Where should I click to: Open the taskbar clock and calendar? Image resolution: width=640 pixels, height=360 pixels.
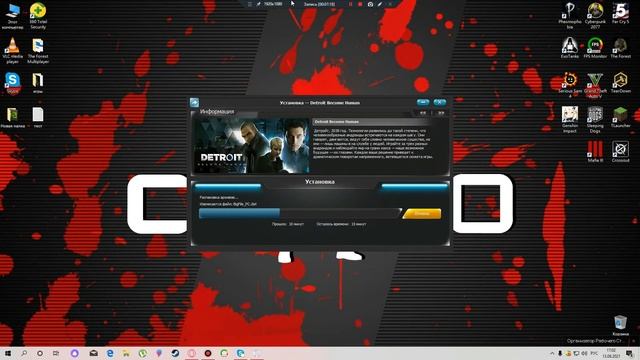(x=611, y=353)
